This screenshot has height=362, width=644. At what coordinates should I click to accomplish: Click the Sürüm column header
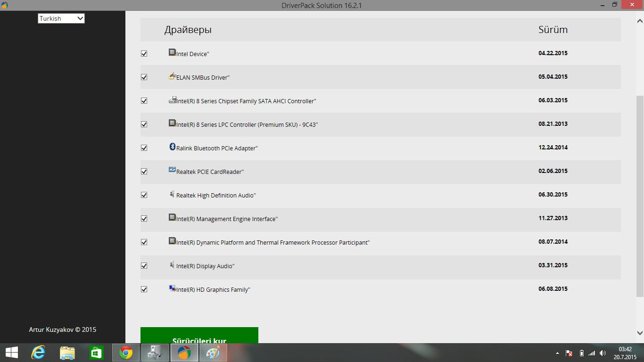point(553,30)
